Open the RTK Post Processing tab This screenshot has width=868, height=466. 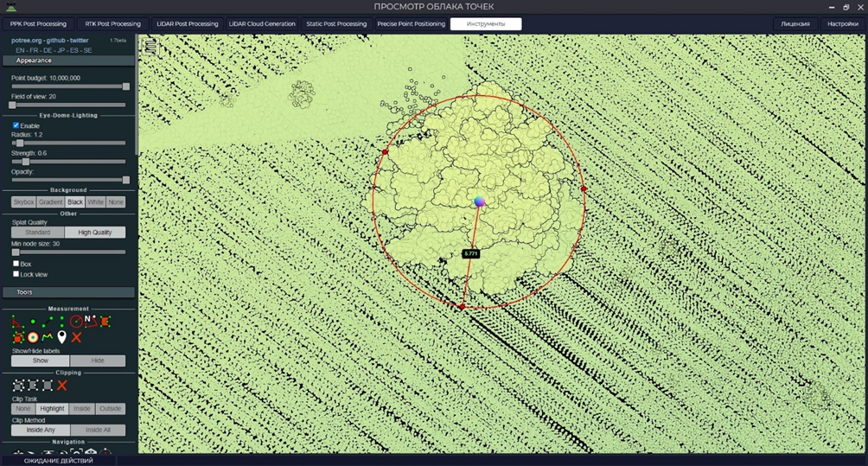113,24
